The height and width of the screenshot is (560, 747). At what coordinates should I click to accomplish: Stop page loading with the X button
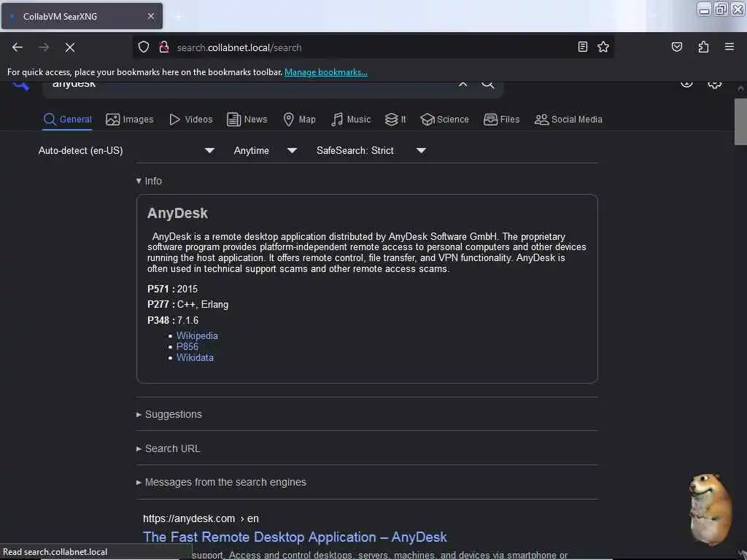click(69, 47)
